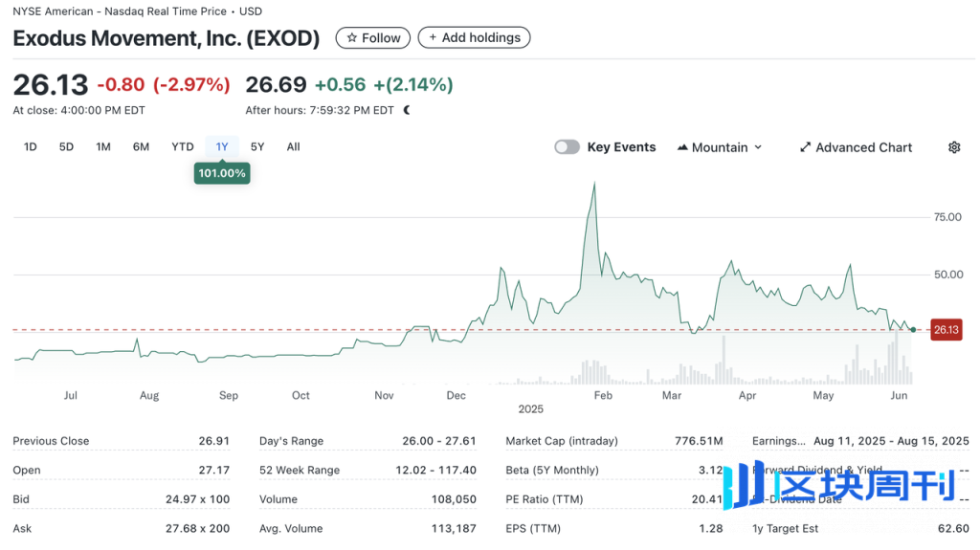Click the 50.00 y-axis label
The height and width of the screenshot is (550, 980).
coord(948,275)
